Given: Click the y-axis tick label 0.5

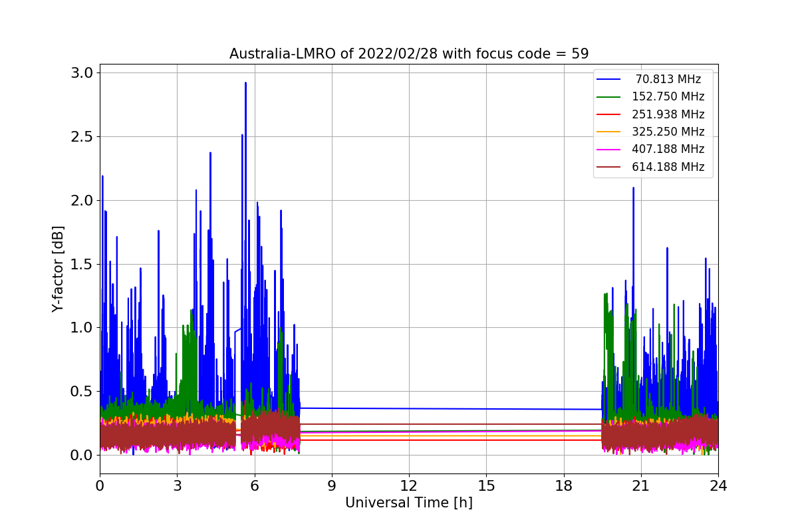Looking at the screenshot, I should [x=82, y=391].
